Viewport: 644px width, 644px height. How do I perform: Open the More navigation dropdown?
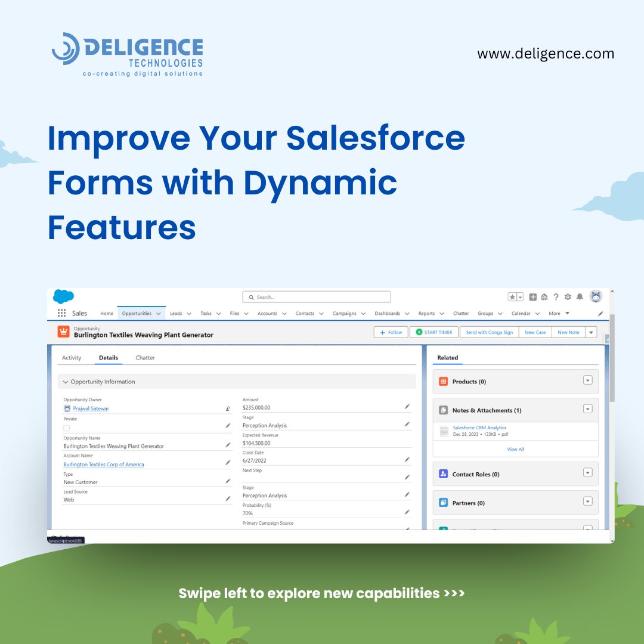559,314
